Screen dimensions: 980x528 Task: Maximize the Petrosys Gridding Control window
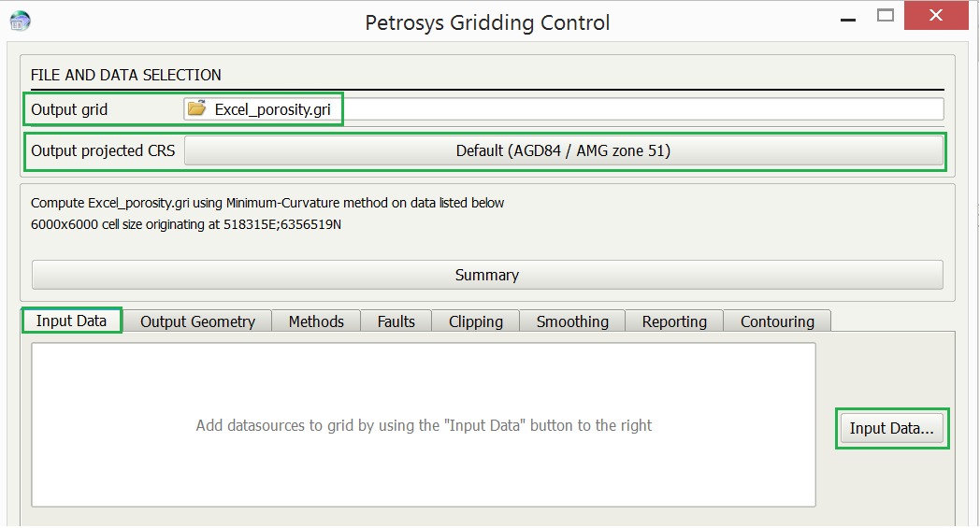(x=886, y=16)
